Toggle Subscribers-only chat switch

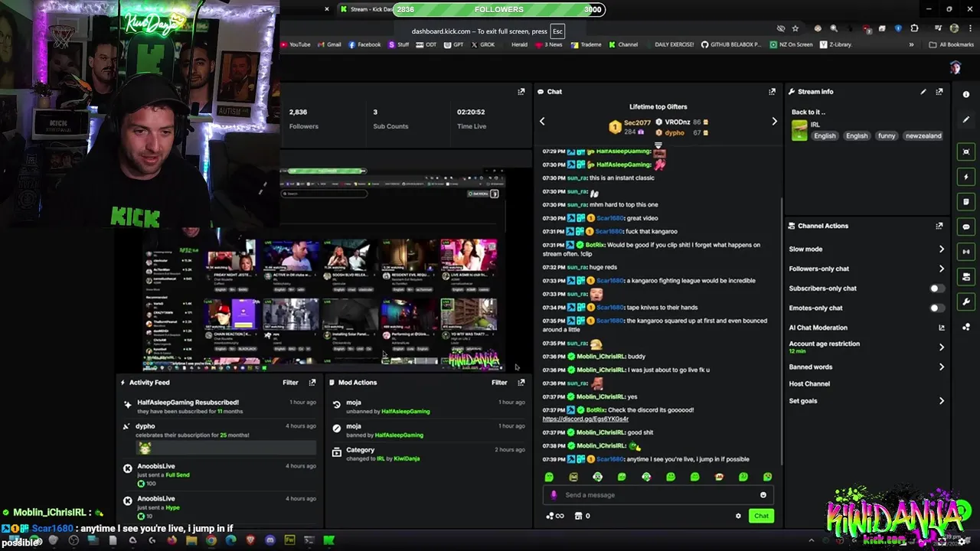pyautogui.click(x=936, y=289)
